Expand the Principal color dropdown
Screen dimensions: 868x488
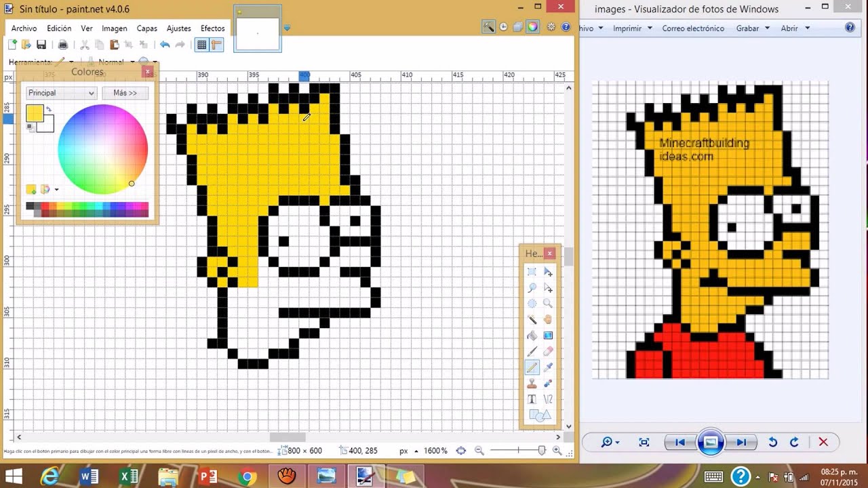(61, 93)
